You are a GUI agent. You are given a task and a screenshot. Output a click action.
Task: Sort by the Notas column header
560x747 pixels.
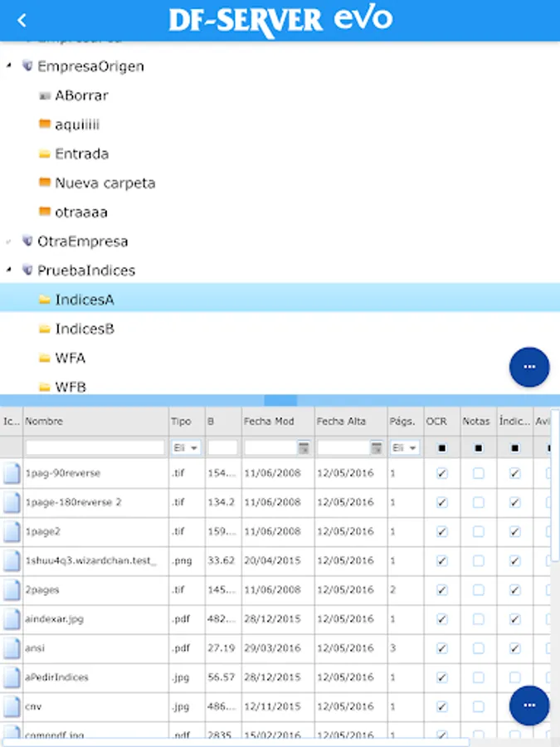[x=479, y=421]
